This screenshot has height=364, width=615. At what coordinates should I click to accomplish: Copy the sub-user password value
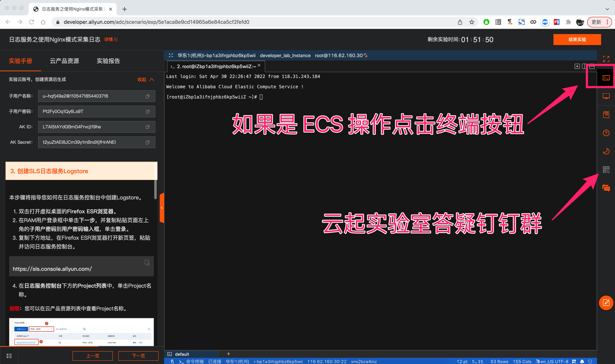(x=147, y=112)
